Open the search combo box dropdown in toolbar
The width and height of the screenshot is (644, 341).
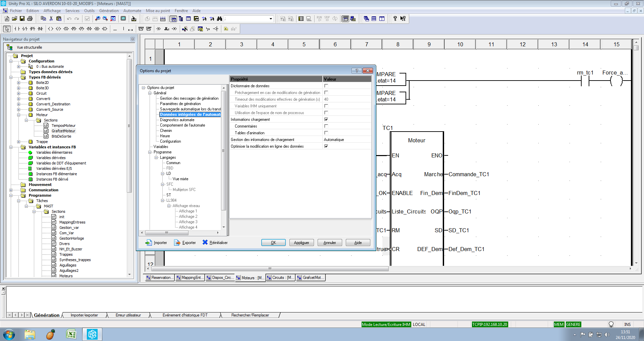(x=271, y=19)
